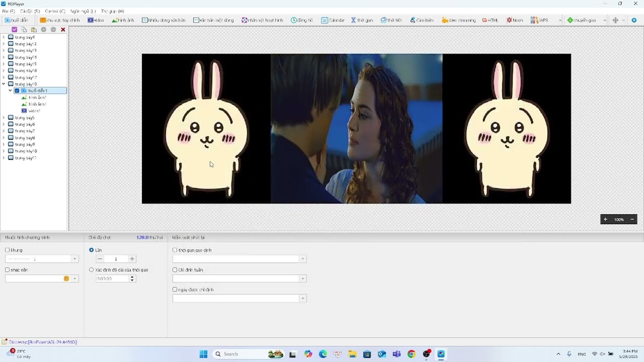Expand the 'trưng bày5' tree node

pyautogui.click(x=4, y=118)
